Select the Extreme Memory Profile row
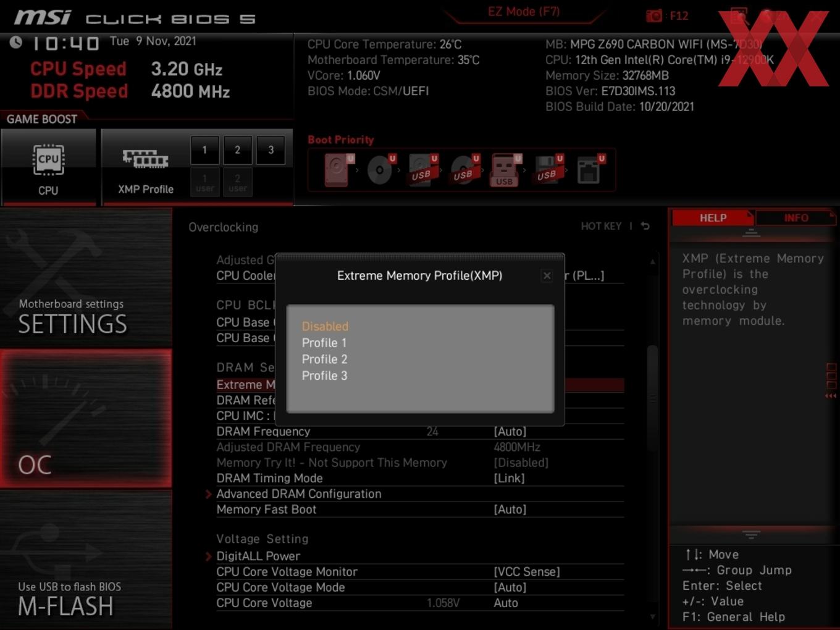Viewport: 840px width, 630px height. click(420, 385)
